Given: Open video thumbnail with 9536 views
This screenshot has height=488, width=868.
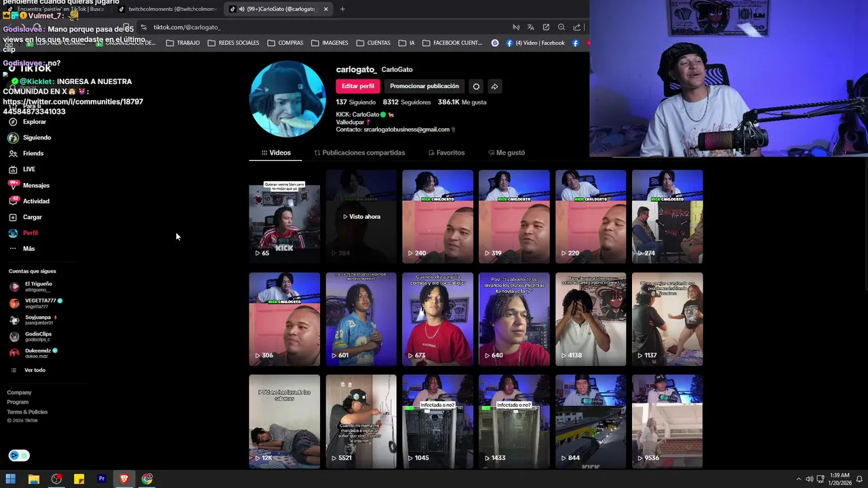Looking at the screenshot, I should click(667, 422).
